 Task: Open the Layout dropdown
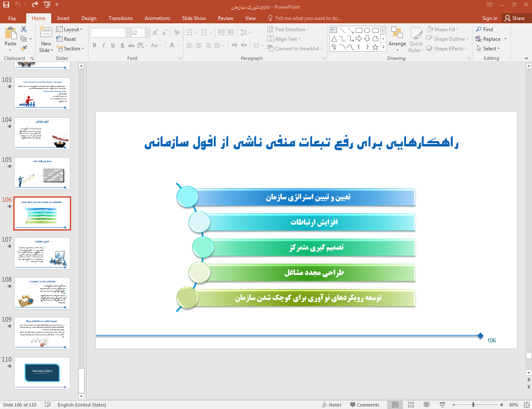(69, 30)
